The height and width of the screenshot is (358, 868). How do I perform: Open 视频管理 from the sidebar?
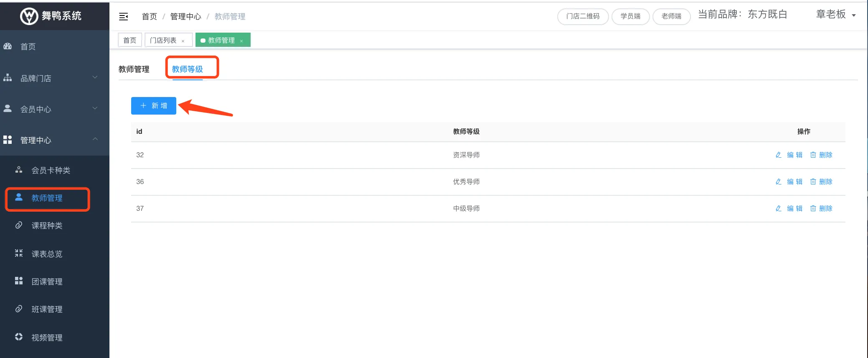47,338
